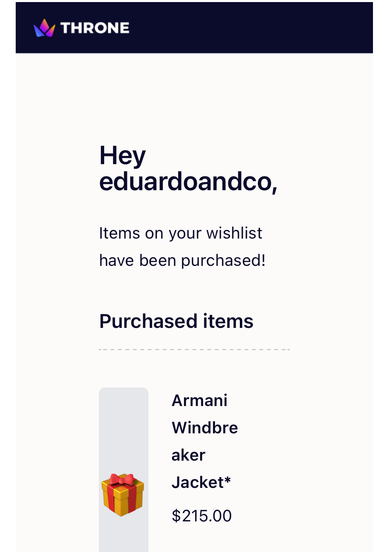Click the "Jacket*" line of item name
This screenshot has width=392, height=552.
[x=201, y=482]
